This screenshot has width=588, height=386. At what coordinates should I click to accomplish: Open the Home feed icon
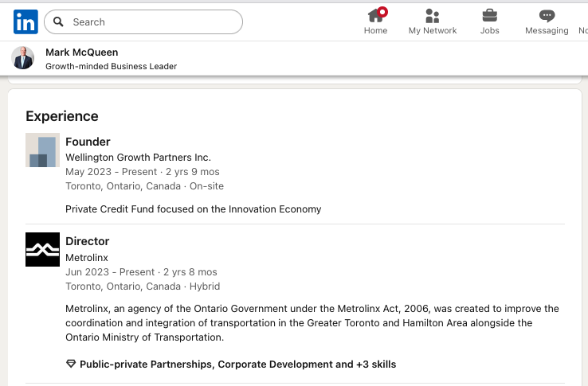pos(375,15)
